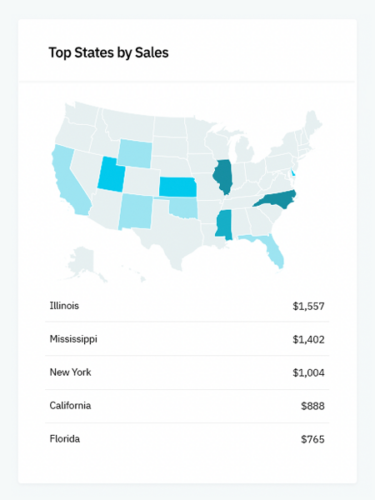Click the Mississippi list row

[187, 339]
